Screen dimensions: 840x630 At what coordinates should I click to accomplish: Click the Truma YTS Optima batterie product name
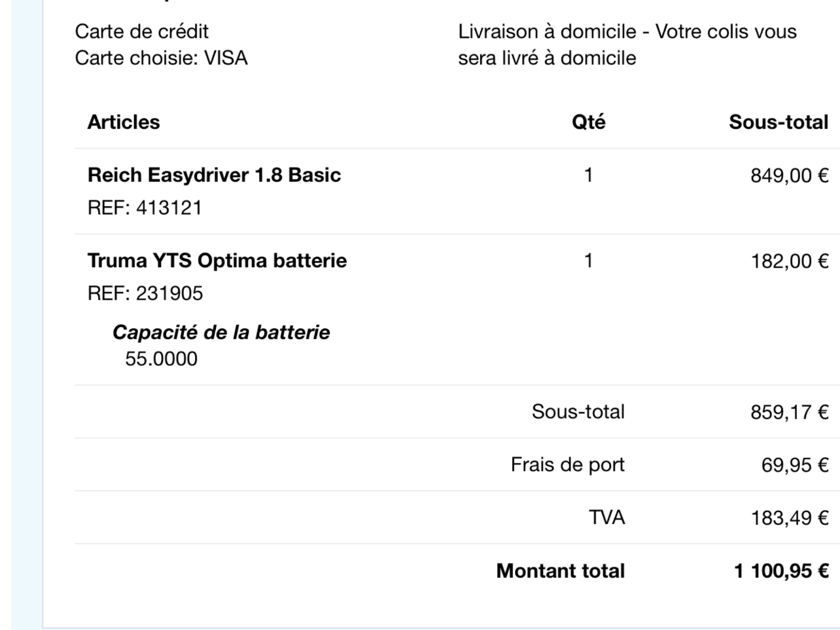pos(217,261)
